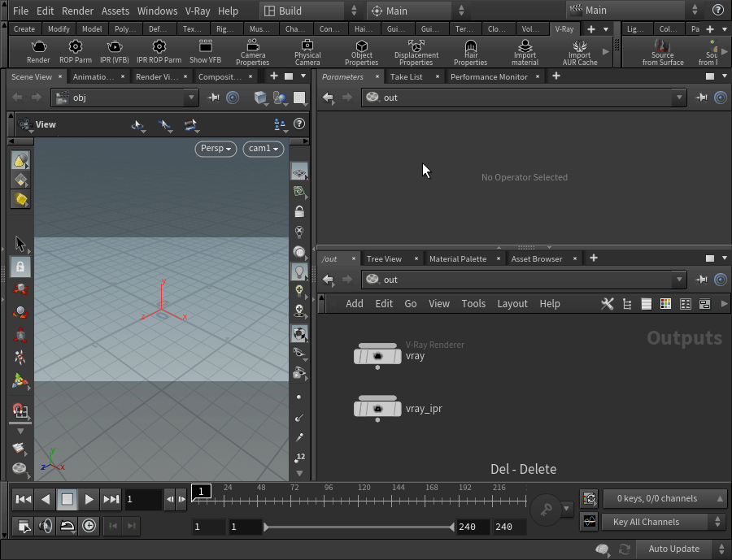Open the ROP Parm shelf tool
The image size is (732, 560).
pos(75,52)
